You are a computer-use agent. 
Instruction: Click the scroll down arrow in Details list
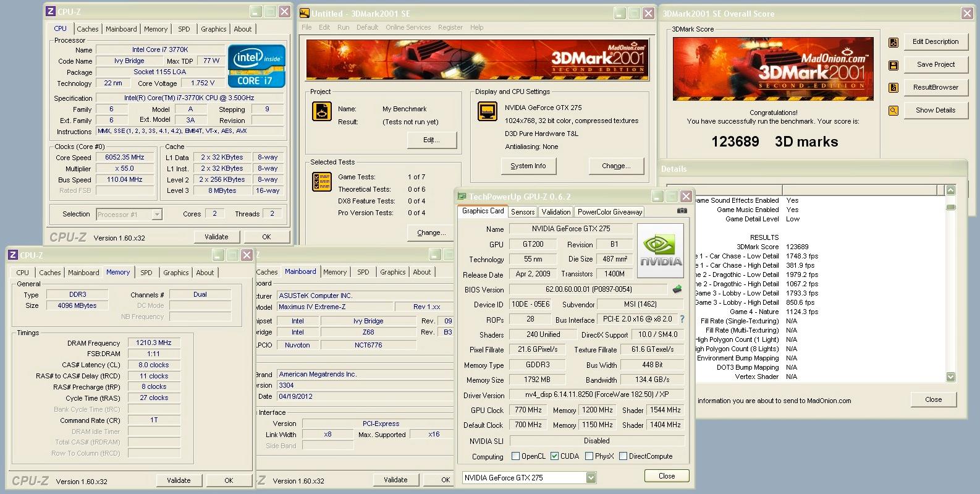coord(950,377)
